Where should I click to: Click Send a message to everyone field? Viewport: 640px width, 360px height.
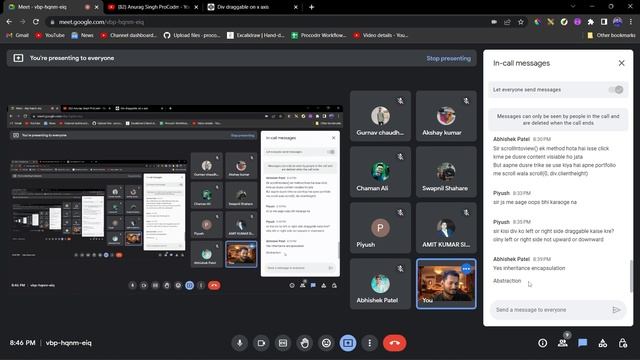(x=558, y=310)
